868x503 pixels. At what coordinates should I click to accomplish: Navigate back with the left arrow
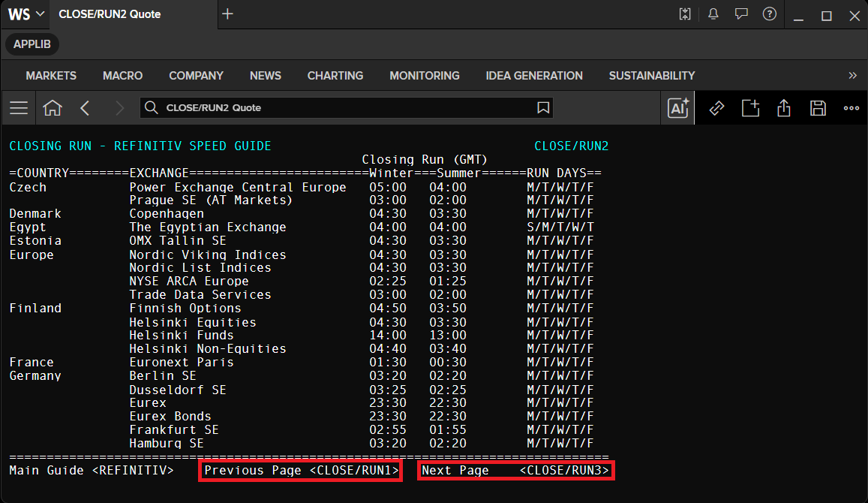pos(85,108)
